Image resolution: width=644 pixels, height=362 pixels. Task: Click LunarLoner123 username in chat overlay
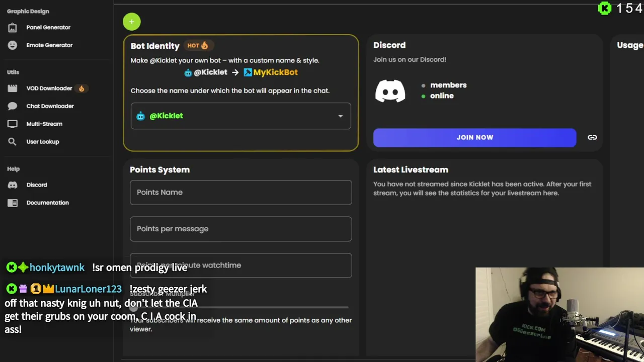[88, 289]
